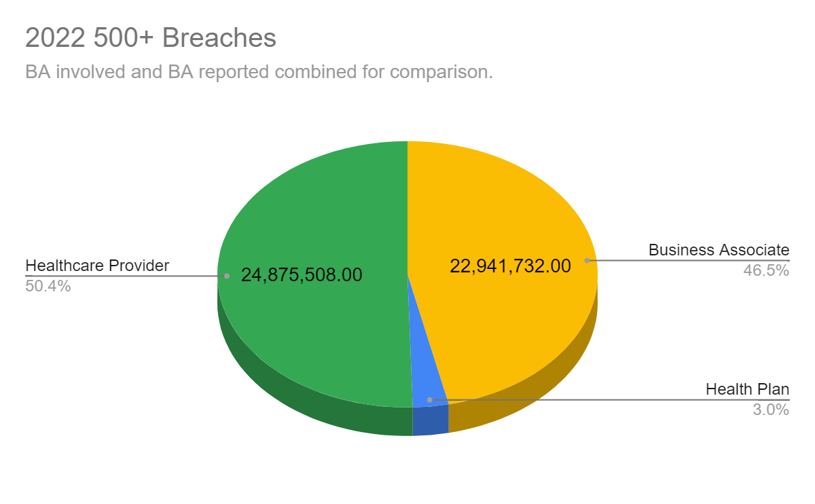This screenshot has width=815, height=504.
Task: Click the "Business Associate" label text
Action: [x=719, y=249]
